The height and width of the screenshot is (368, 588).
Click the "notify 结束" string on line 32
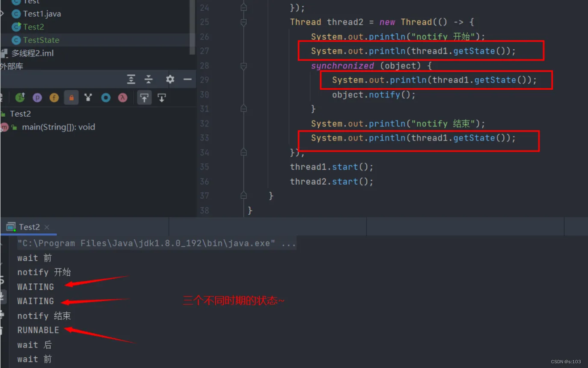pyautogui.click(x=442, y=124)
